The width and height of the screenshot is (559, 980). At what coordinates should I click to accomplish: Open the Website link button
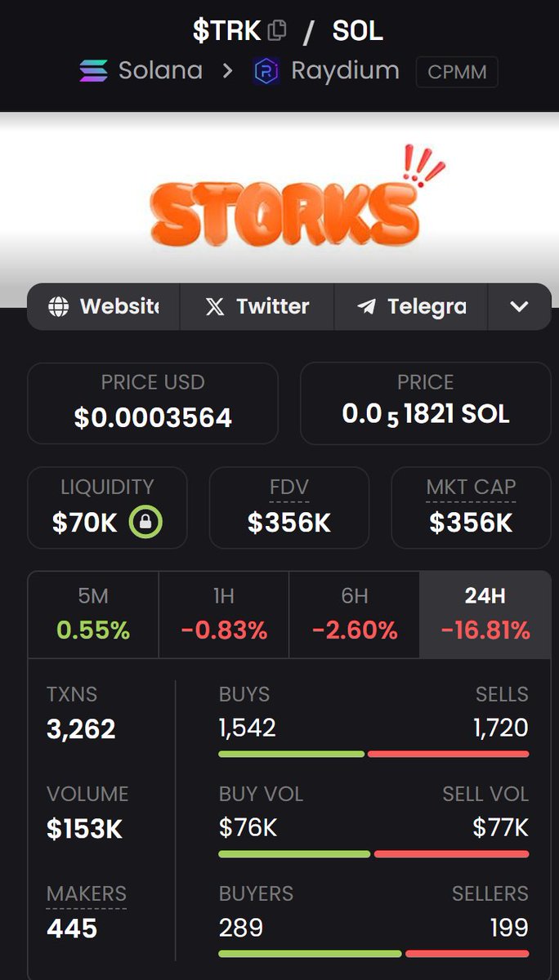(x=104, y=307)
